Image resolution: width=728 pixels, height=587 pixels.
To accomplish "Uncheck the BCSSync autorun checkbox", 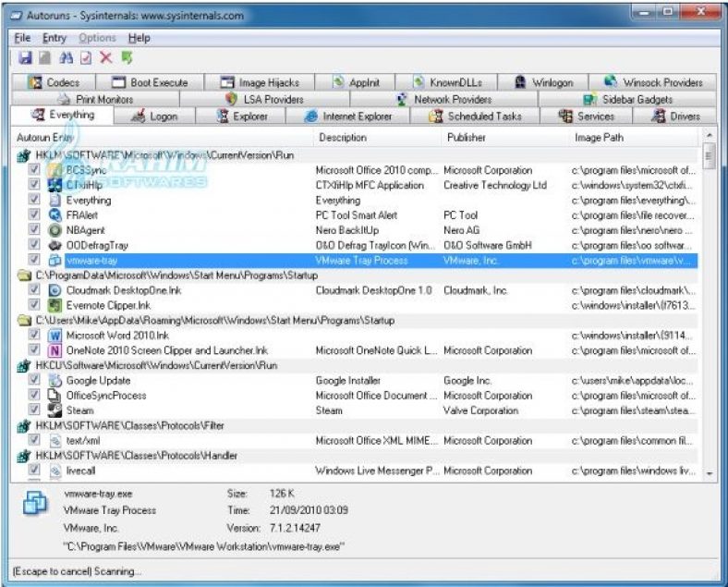I will pos(34,169).
